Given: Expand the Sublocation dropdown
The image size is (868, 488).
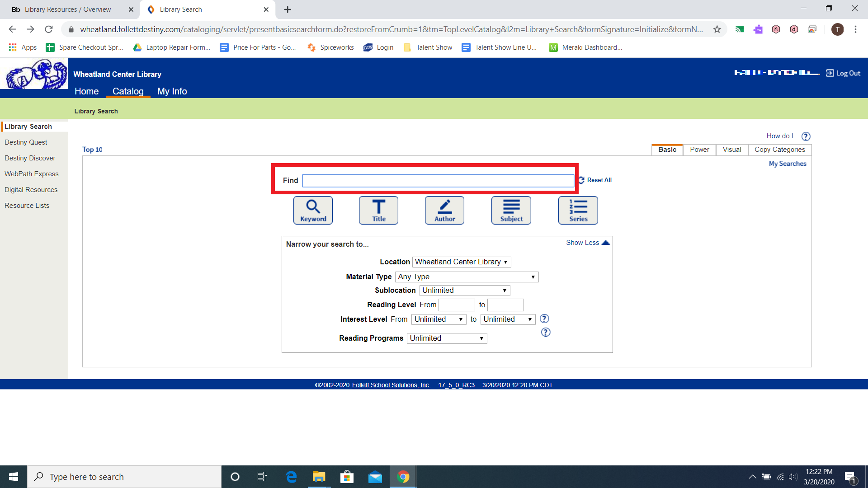Looking at the screenshot, I should click(464, 290).
